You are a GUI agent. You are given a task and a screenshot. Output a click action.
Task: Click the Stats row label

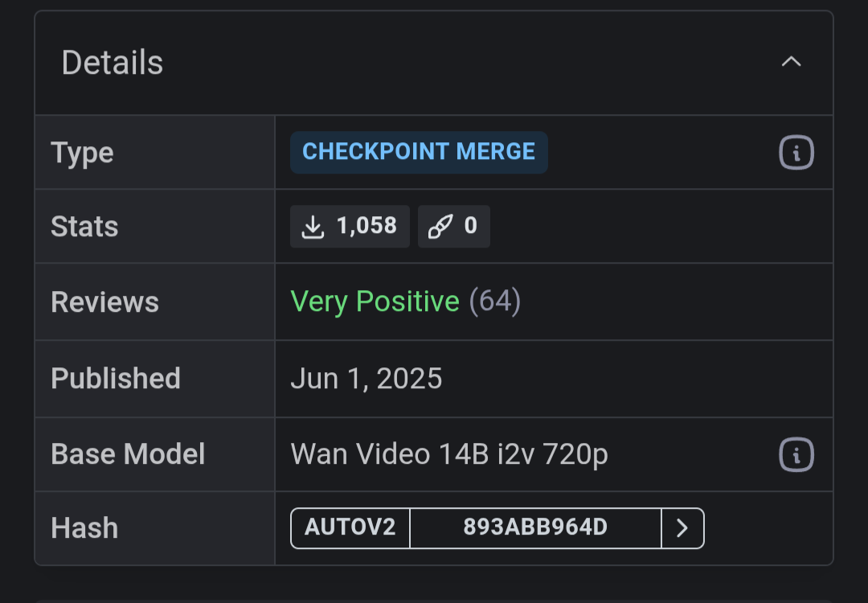pyautogui.click(x=84, y=227)
